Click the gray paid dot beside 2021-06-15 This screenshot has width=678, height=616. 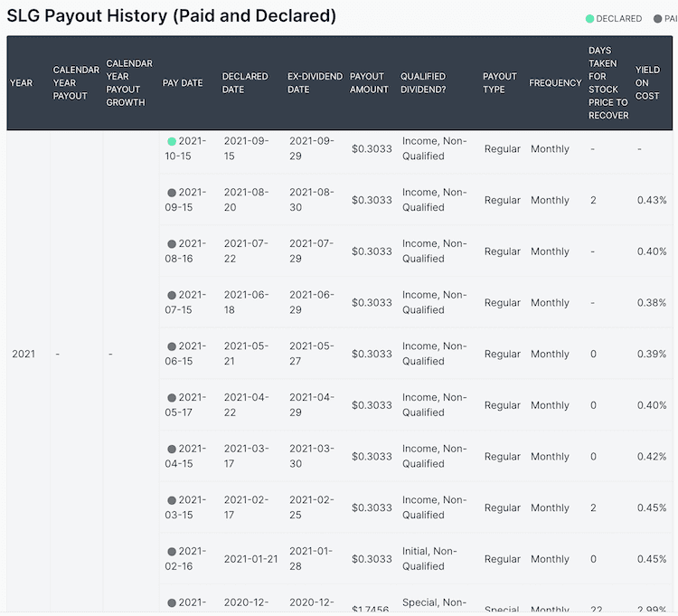click(x=172, y=346)
